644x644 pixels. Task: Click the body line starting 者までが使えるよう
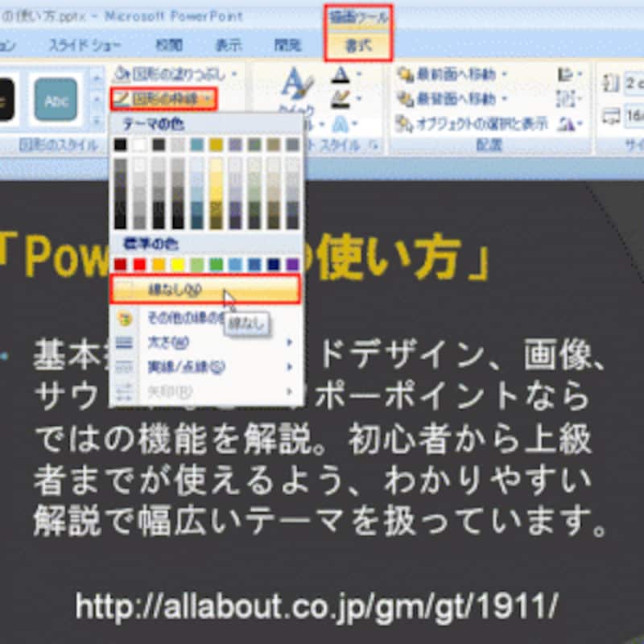coord(313,481)
